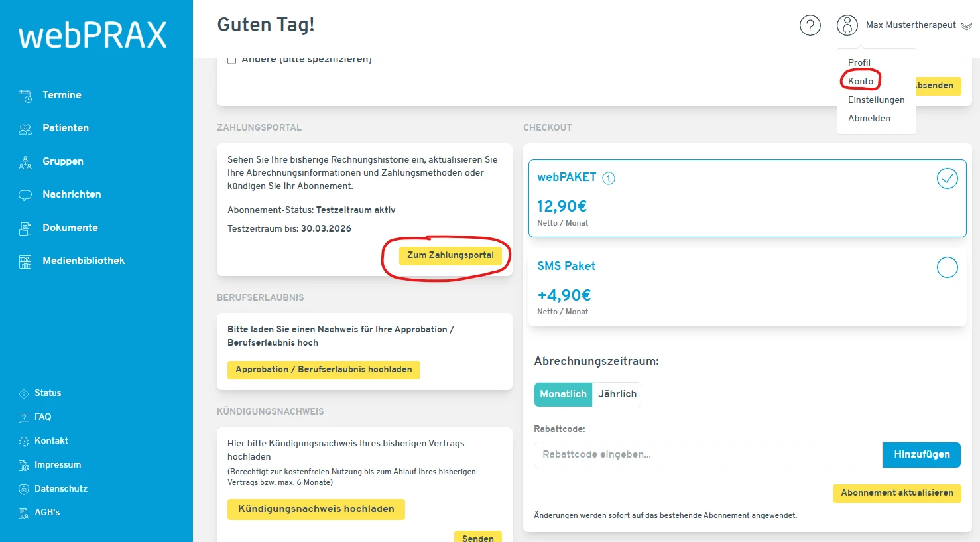This screenshot has width=980, height=542.
Task: Click into the Rabattcode input field
Action: (x=707, y=455)
